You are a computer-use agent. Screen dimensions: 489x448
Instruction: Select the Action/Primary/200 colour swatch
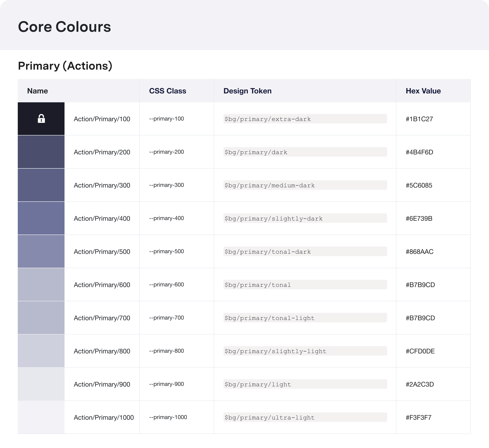click(x=41, y=152)
